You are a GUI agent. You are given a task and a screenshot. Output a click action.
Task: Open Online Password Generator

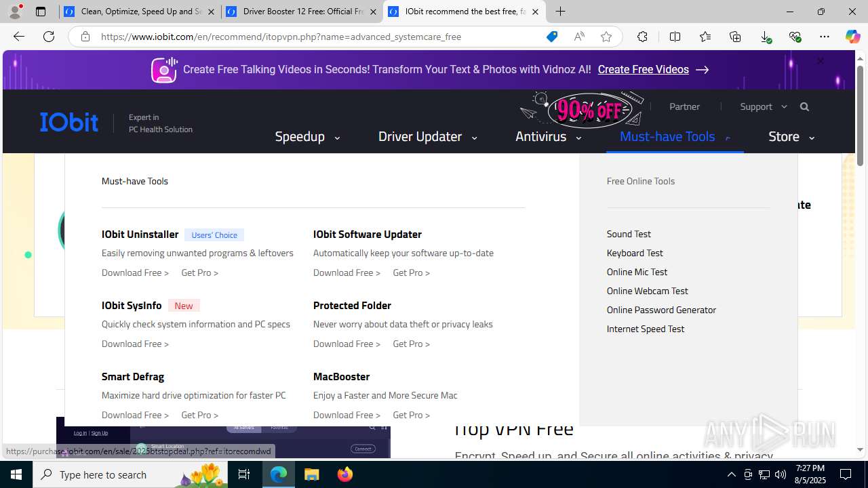661,310
